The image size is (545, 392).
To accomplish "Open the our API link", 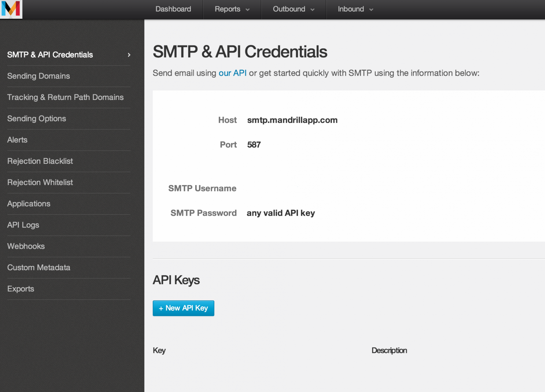I will tap(233, 73).
